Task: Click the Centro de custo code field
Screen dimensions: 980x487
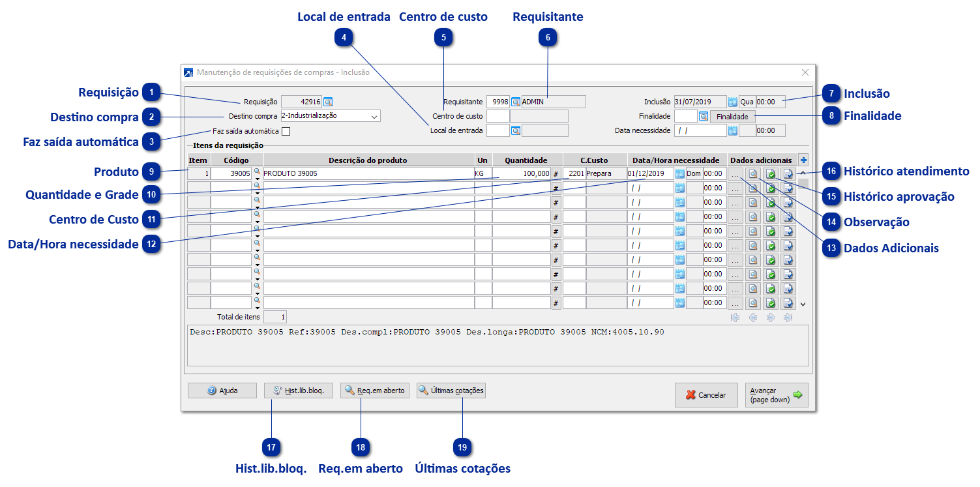Action: click(x=498, y=116)
